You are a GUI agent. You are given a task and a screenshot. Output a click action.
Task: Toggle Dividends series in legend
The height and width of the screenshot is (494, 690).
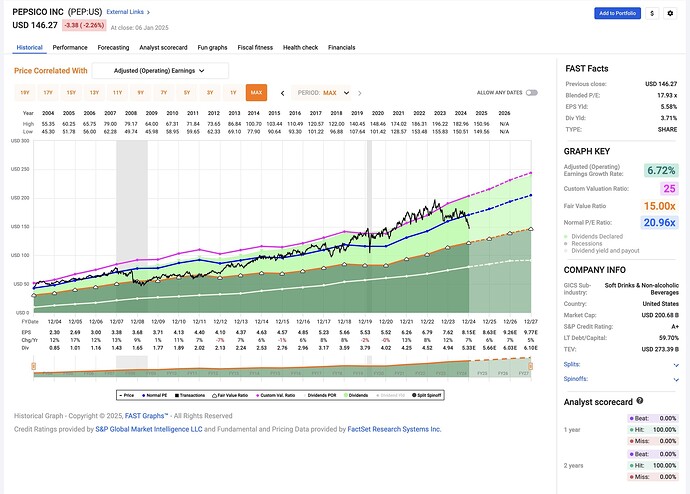[x=356, y=395]
